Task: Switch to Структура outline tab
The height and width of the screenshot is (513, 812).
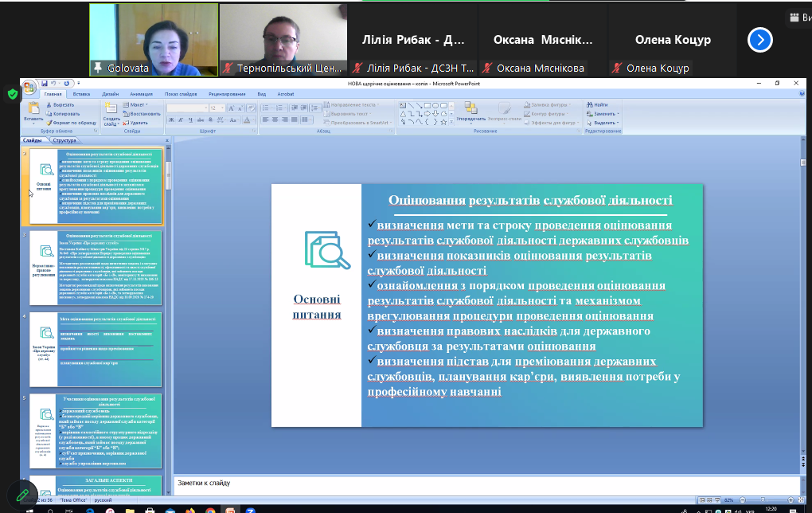Action: coord(64,140)
